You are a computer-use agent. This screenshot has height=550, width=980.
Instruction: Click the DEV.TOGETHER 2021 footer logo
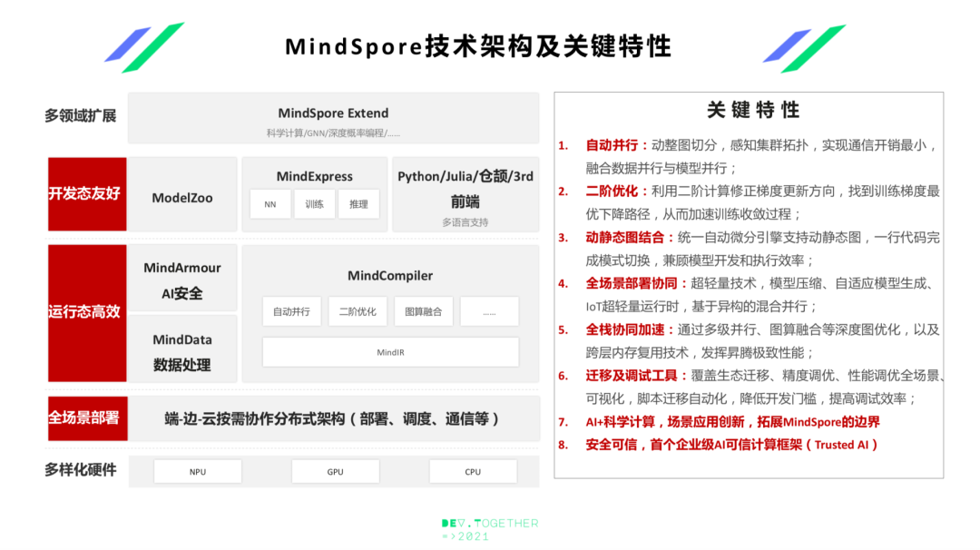[x=490, y=529]
